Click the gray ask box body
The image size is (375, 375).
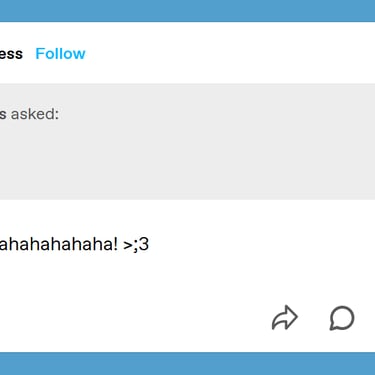tap(187, 142)
